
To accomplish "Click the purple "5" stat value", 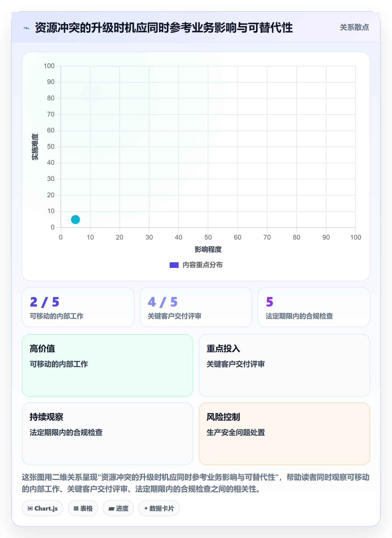I will (x=270, y=302).
